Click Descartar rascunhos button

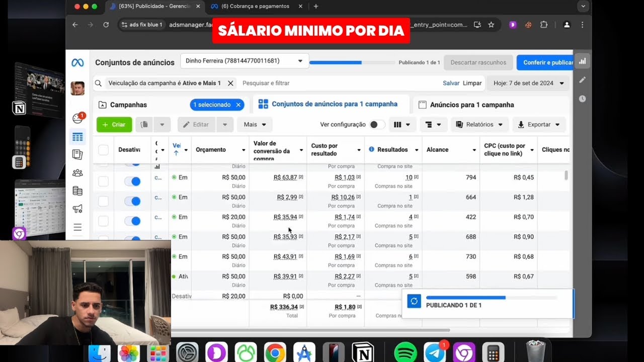pyautogui.click(x=478, y=62)
